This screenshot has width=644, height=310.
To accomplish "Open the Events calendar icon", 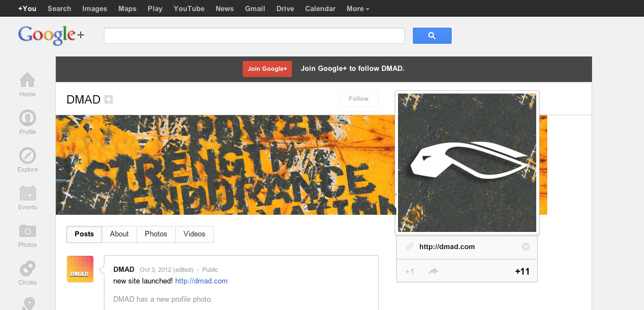I will (x=28, y=193).
